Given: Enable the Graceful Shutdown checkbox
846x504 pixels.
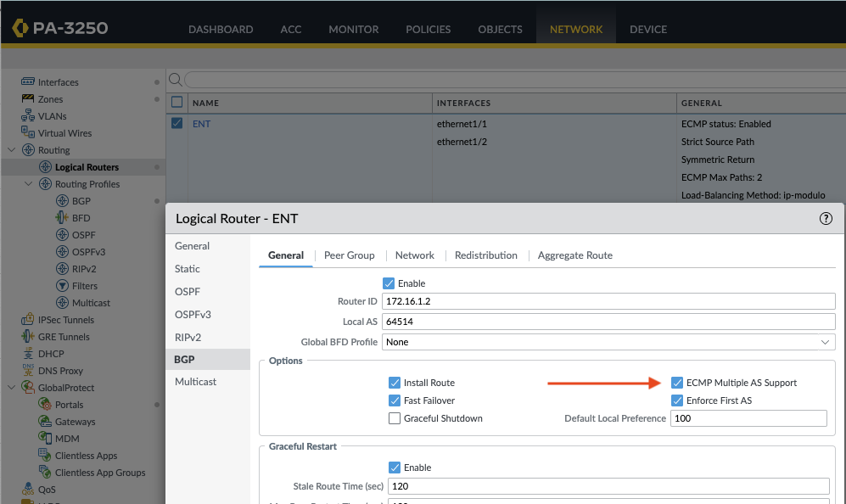Looking at the screenshot, I should point(395,418).
